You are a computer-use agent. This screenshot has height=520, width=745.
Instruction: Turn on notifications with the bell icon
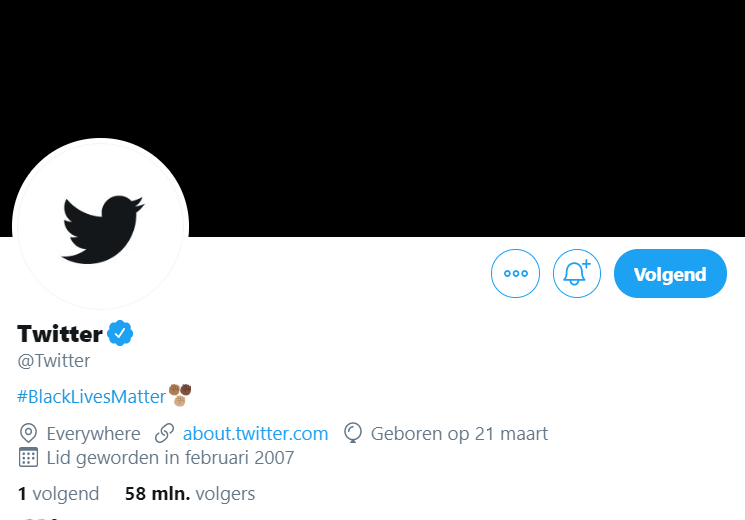(x=576, y=273)
